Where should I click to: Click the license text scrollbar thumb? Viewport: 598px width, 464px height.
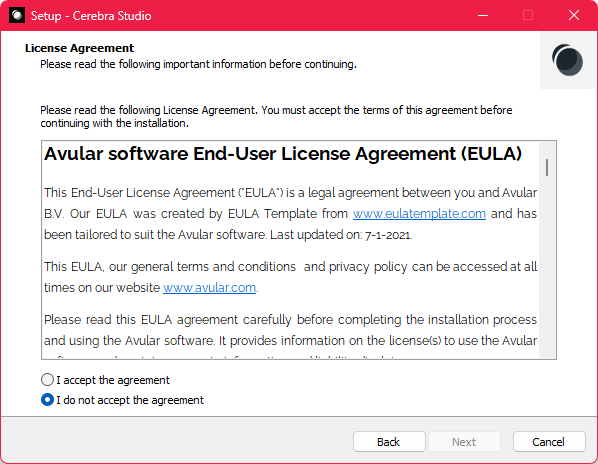tap(547, 167)
